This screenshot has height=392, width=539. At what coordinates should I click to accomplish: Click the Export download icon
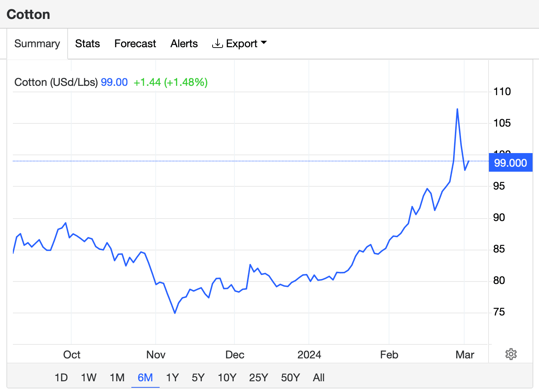click(217, 44)
